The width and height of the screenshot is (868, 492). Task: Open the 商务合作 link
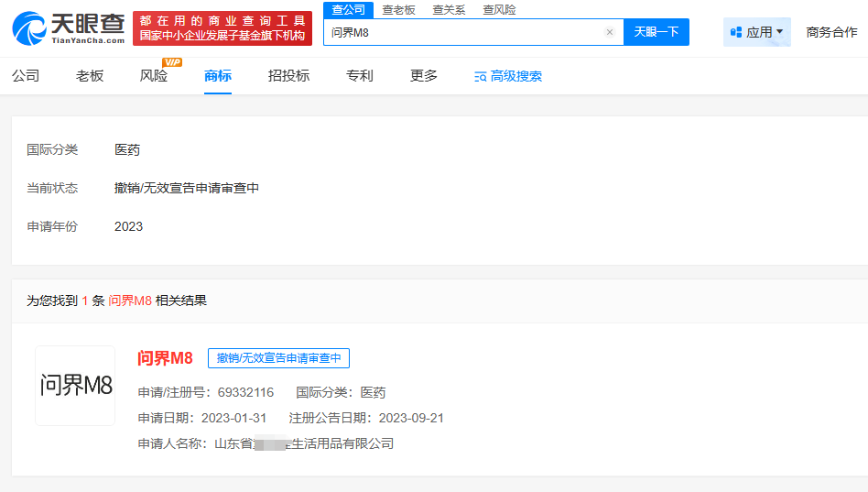[831, 32]
